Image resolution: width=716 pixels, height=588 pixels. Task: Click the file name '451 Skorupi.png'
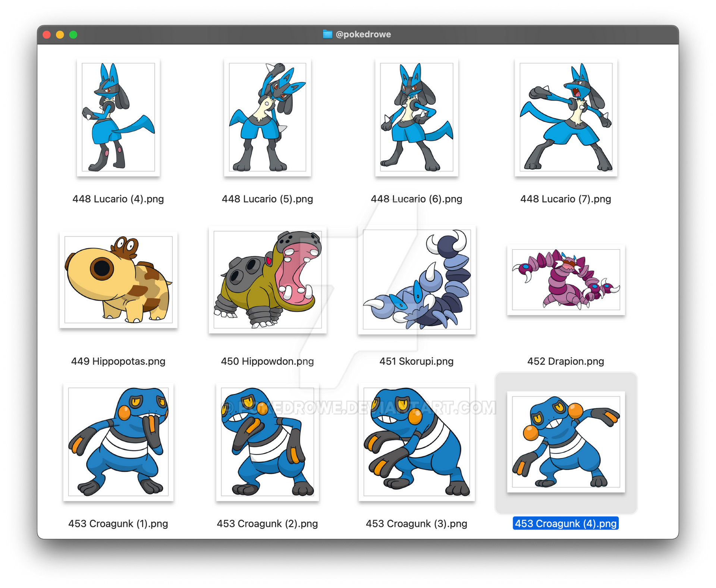(417, 361)
